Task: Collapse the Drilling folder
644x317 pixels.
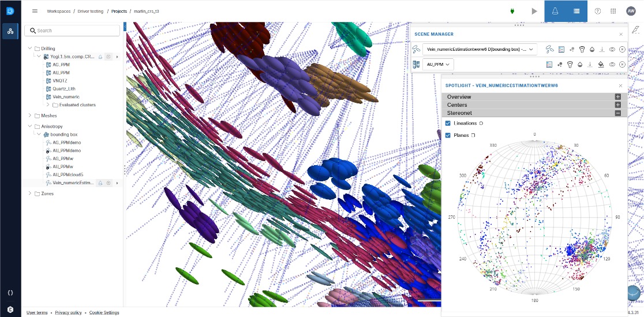Action: click(29, 49)
